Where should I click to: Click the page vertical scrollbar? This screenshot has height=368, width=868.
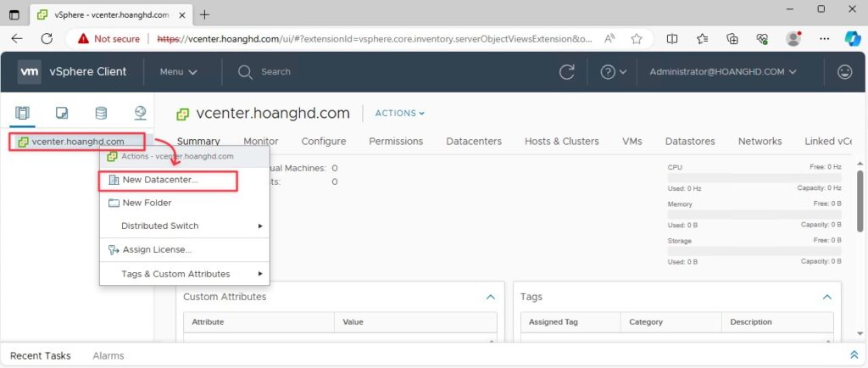click(860, 200)
